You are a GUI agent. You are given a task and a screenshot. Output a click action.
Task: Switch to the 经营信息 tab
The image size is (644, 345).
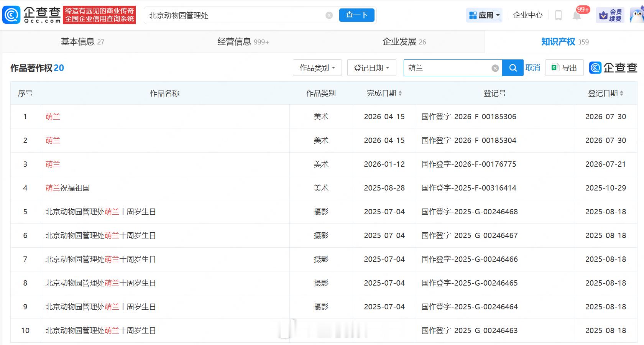[243, 42]
